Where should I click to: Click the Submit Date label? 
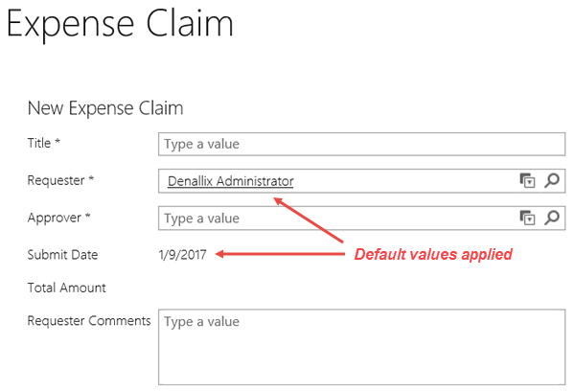62,254
